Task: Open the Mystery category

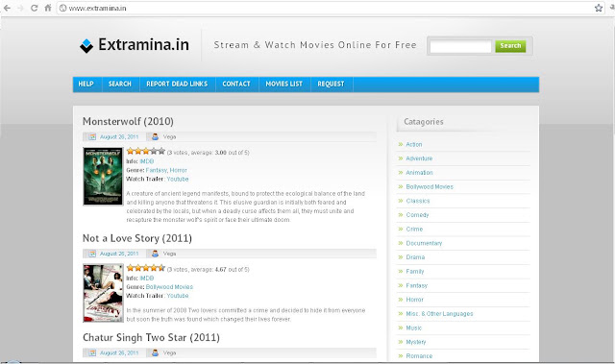Action: (x=416, y=342)
